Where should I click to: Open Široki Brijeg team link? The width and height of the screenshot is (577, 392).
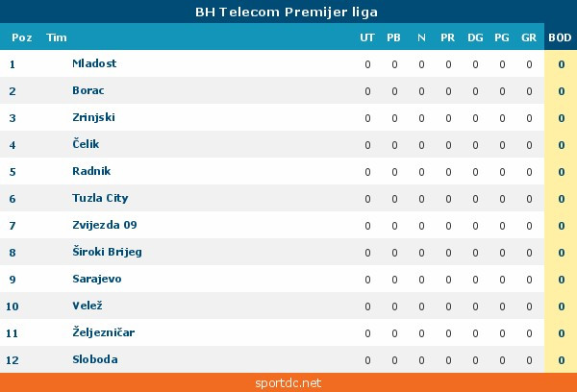tap(107, 252)
